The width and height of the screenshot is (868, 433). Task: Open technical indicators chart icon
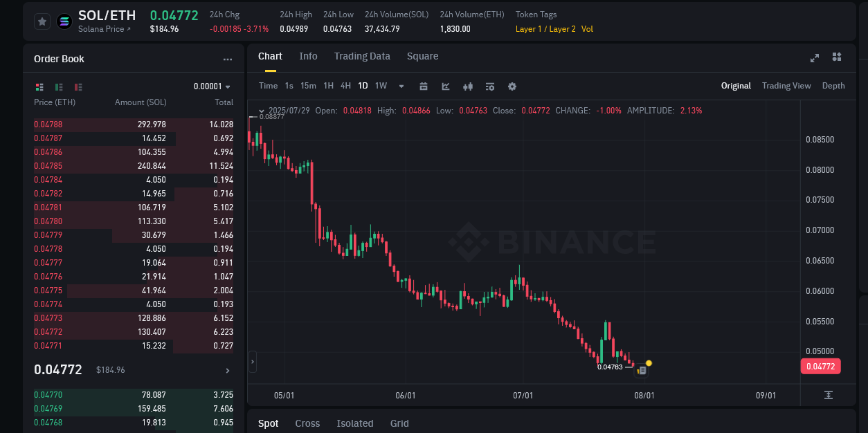coord(446,86)
